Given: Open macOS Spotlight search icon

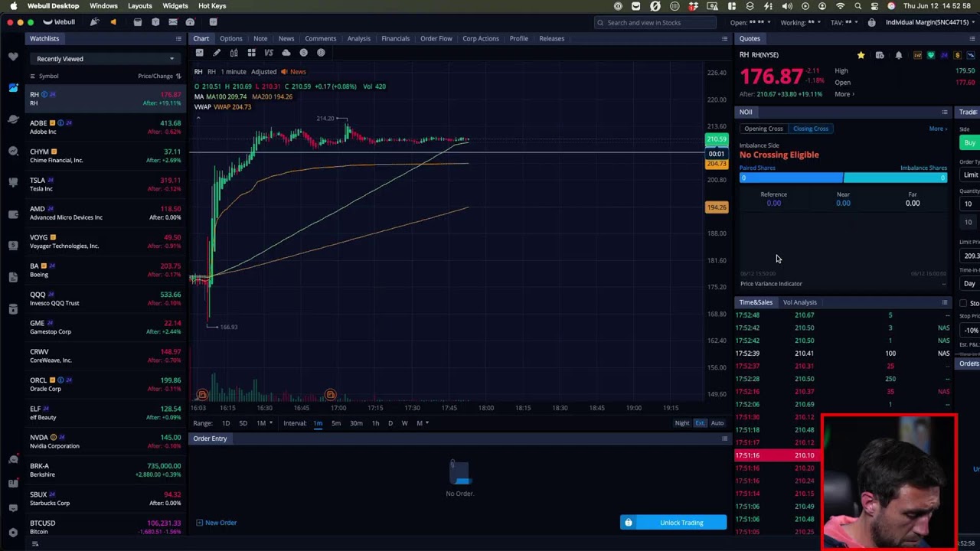Looking at the screenshot, I should [x=857, y=6].
